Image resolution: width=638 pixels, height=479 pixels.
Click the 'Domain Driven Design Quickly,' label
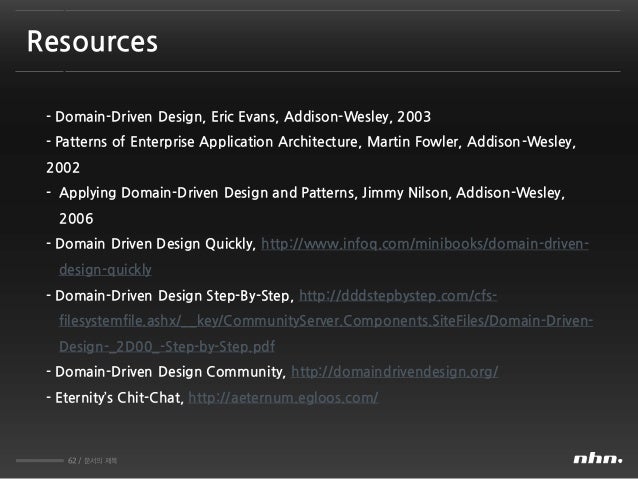(155, 244)
